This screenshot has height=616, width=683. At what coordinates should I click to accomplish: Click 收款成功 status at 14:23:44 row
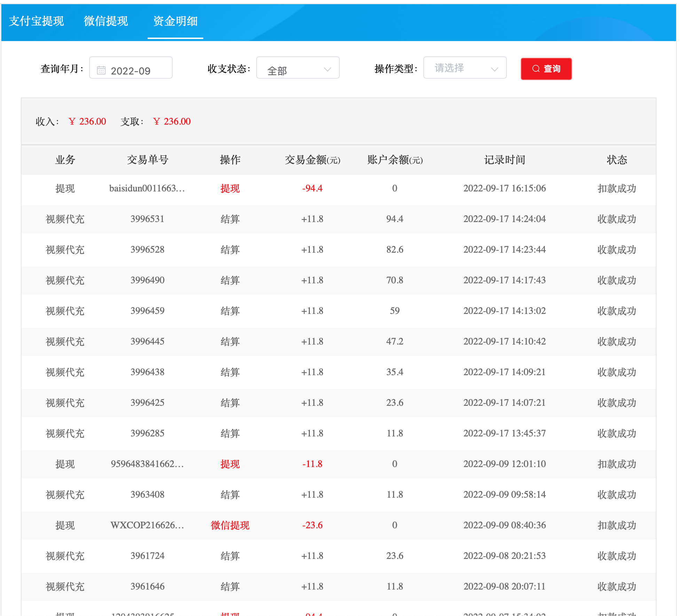617,250
